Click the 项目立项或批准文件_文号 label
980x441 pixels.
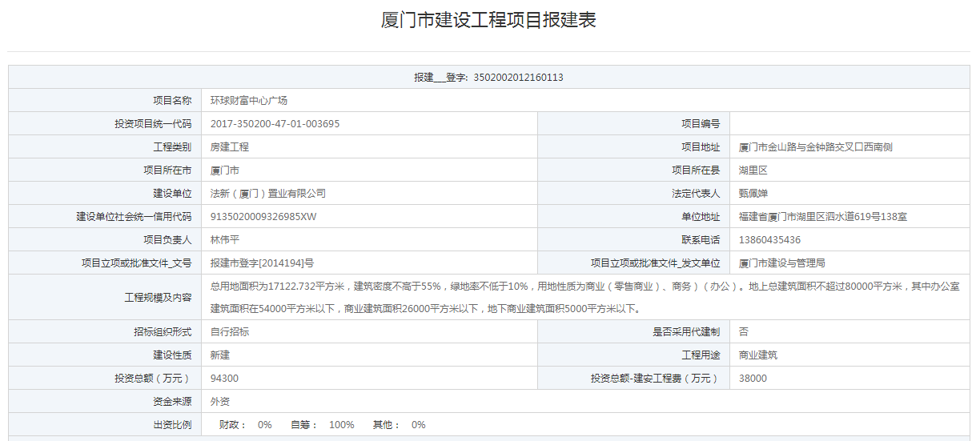[x=137, y=263]
